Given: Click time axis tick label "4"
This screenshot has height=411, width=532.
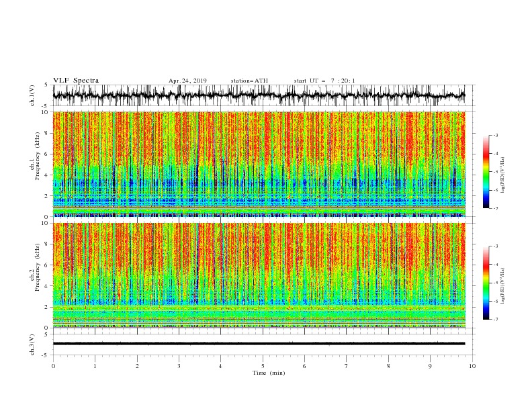Looking at the screenshot, I should [221, 366].
